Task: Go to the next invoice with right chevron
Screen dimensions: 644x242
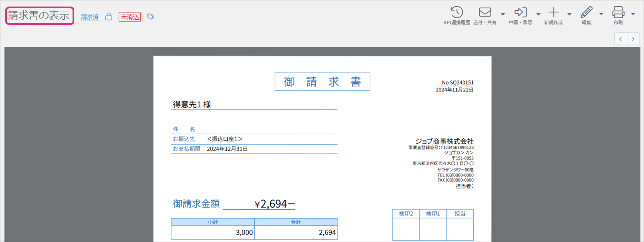Action: click(x=633, y=39)
